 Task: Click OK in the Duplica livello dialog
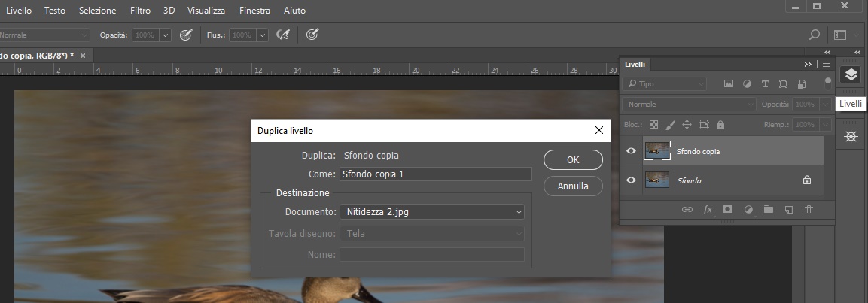coord(573,160)
